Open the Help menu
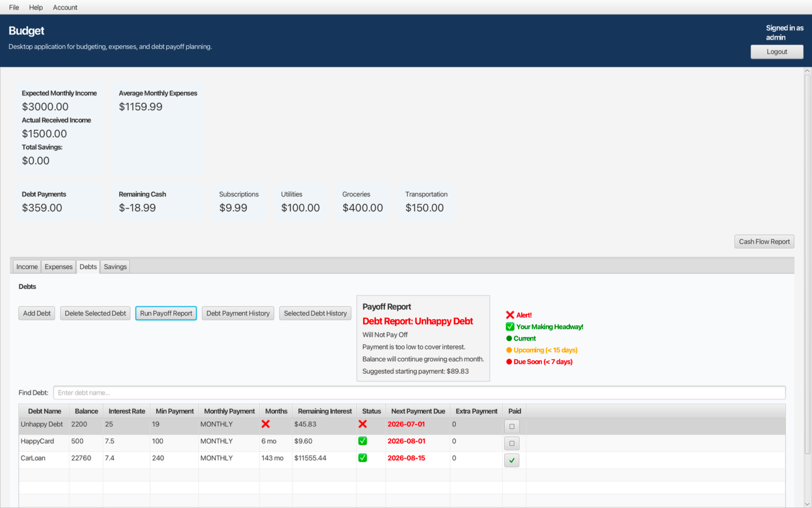Viewport: 812px width, 508px height. click(x=36, y=7)
